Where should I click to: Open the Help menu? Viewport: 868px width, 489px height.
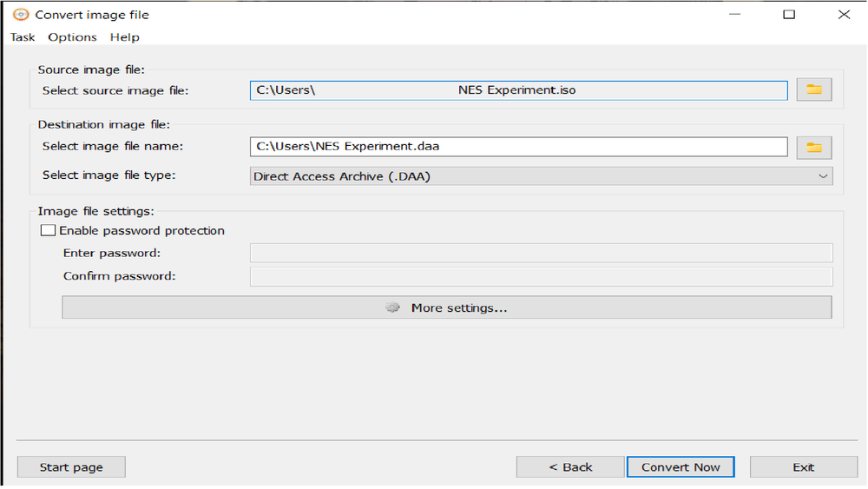click(124, 37)
